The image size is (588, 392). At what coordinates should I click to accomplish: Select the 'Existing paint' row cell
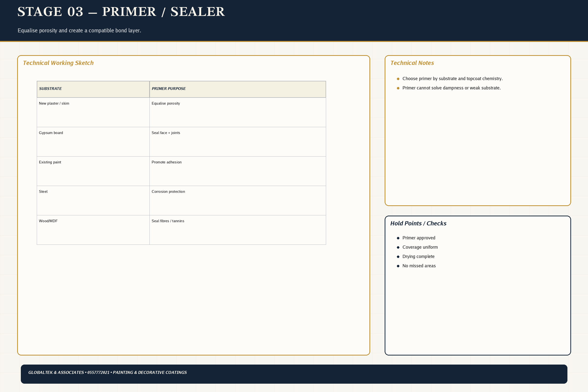click(93, 171)
